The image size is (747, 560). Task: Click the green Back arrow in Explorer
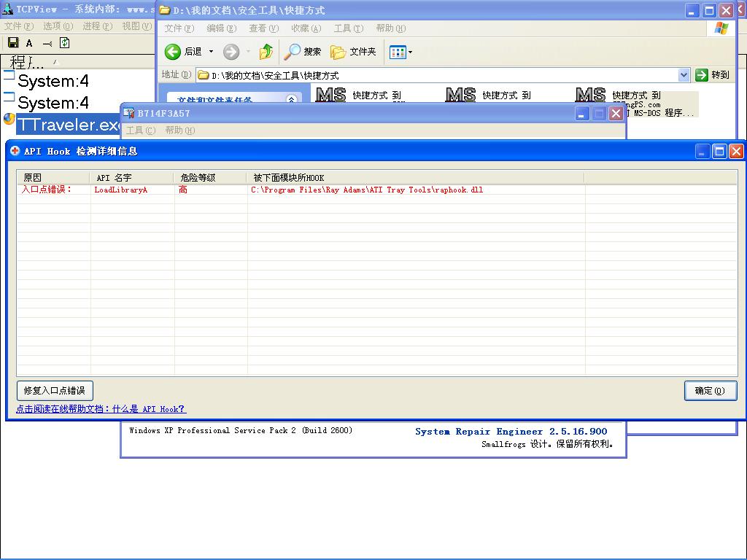click(x=173, y=52)
